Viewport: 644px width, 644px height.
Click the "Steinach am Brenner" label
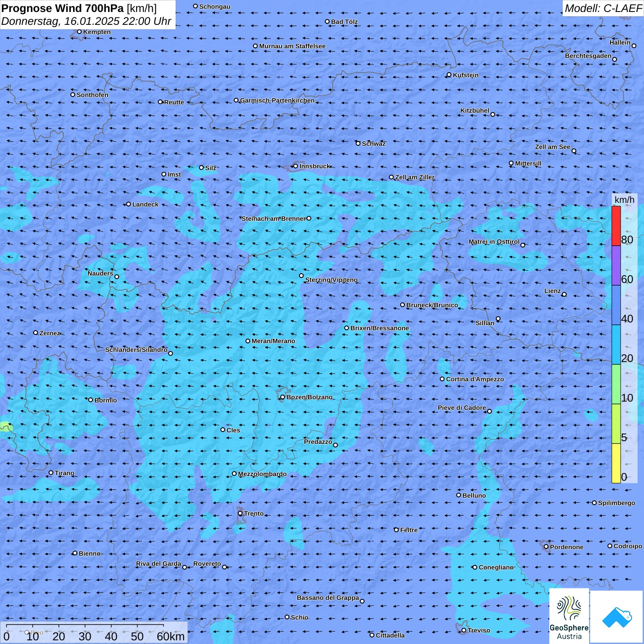[x=274, y=218]
